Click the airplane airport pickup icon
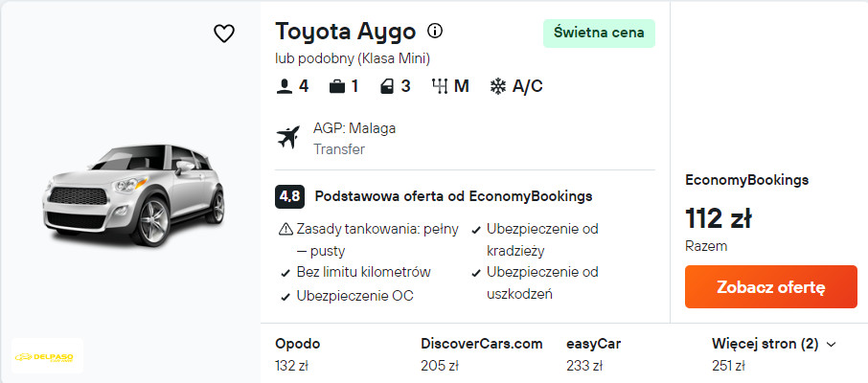This screenshot has width=868, height=383. [x=287, y=138]
